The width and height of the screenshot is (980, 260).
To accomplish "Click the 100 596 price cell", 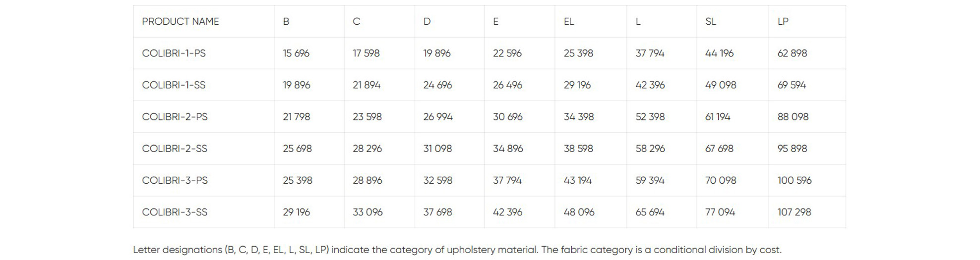I will pyautogui.click(x=795, y=180).
